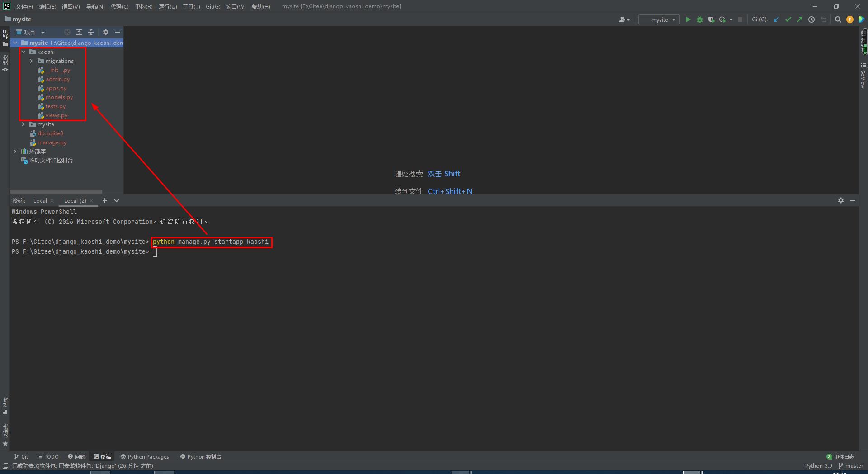Click the locate-file target icon in project panel

pyautogui.click(x=67, y=32)
